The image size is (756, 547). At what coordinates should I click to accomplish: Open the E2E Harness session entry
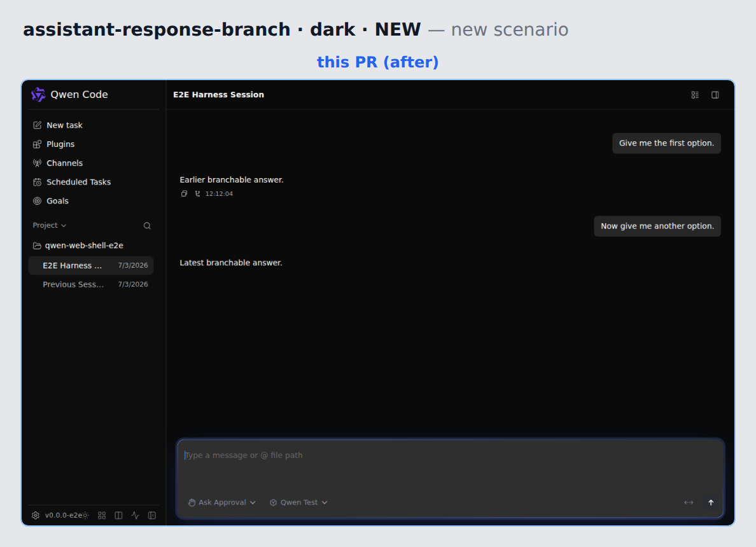click(91, 265)
